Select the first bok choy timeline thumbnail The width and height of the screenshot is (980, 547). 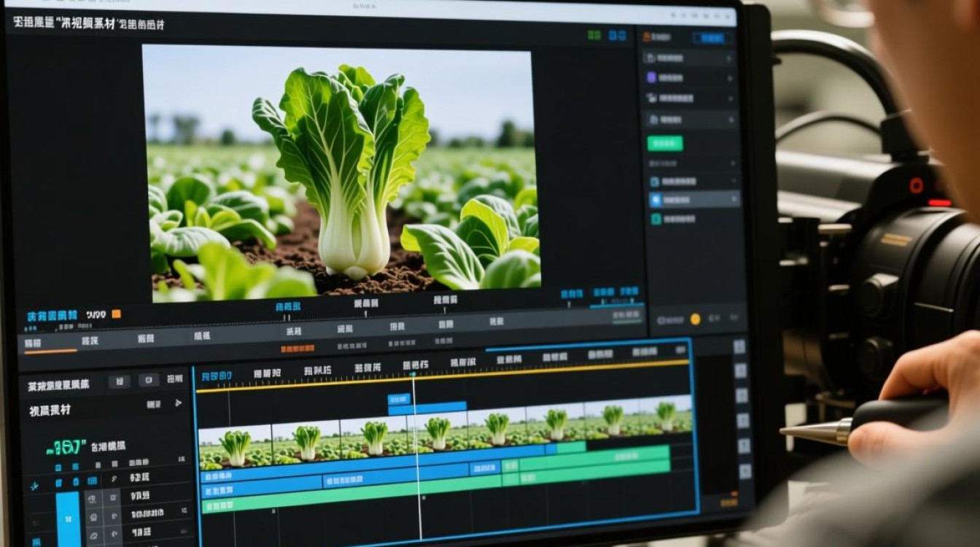click(236, 448)
